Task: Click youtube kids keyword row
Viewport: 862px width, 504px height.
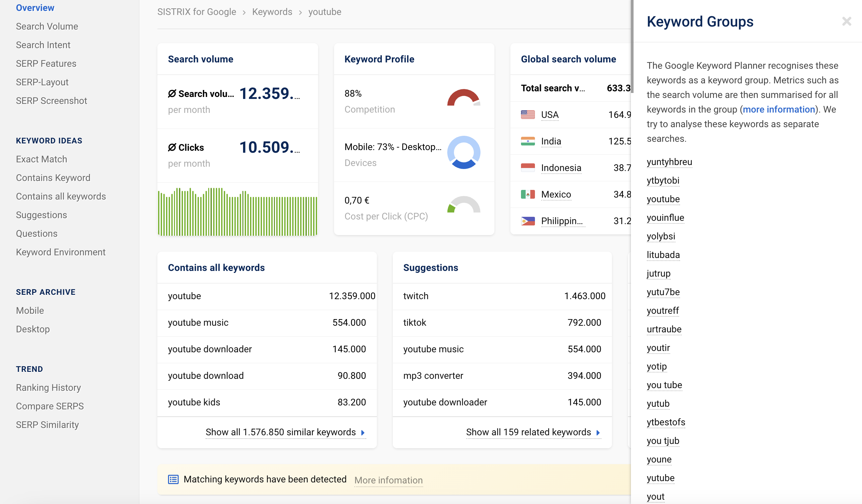Action: pyautogui.click(x=267, y=402)
